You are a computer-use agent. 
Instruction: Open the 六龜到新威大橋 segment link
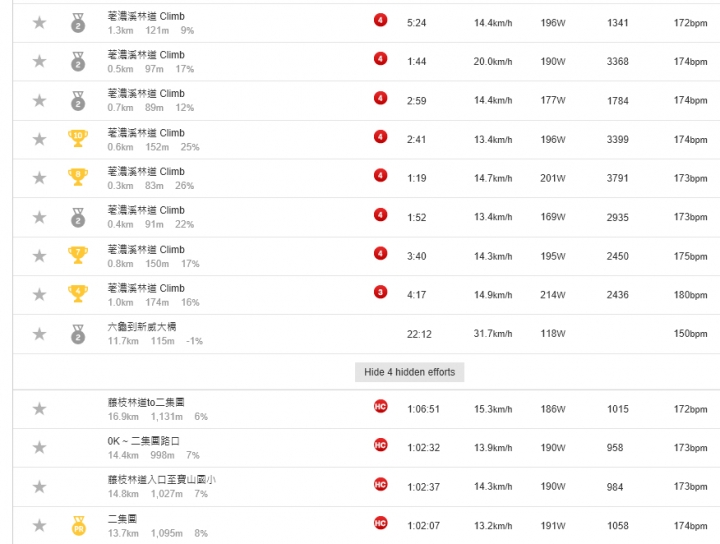tap(142, 327)
